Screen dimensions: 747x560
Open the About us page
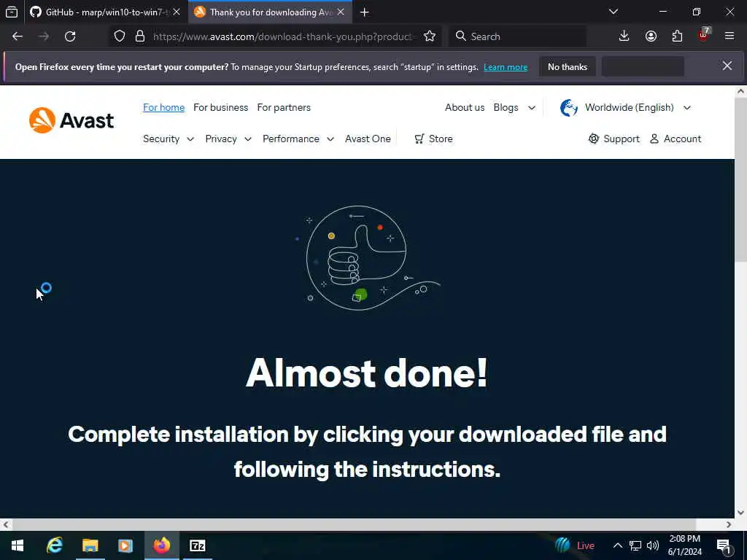(465, 108)
